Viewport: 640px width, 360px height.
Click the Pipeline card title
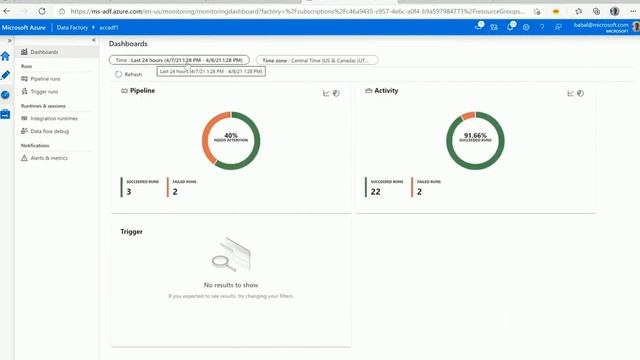[142, 91]
